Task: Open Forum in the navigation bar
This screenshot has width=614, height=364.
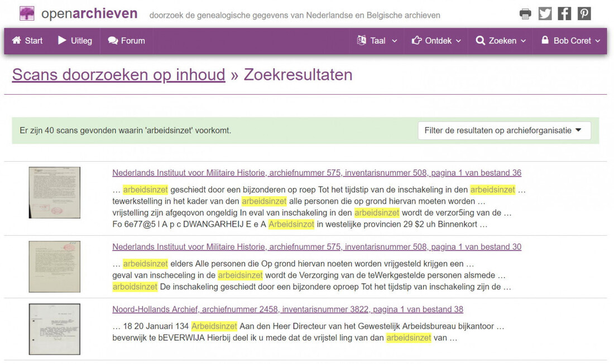Action: point(126,41)
